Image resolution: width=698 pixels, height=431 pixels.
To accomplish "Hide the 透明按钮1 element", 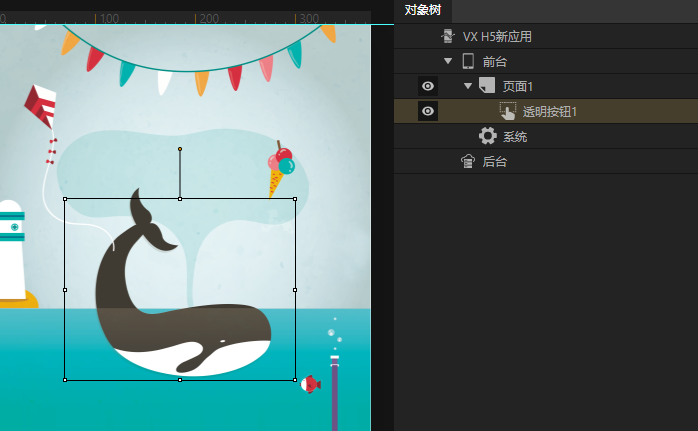I will pyautogui.click(x=428, y=111).
